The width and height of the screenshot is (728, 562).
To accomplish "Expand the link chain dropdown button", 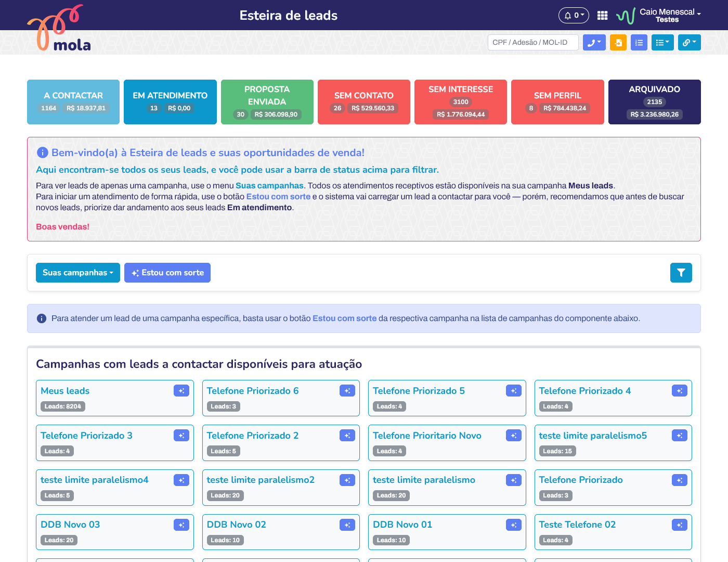I will [x=689, y=43].
